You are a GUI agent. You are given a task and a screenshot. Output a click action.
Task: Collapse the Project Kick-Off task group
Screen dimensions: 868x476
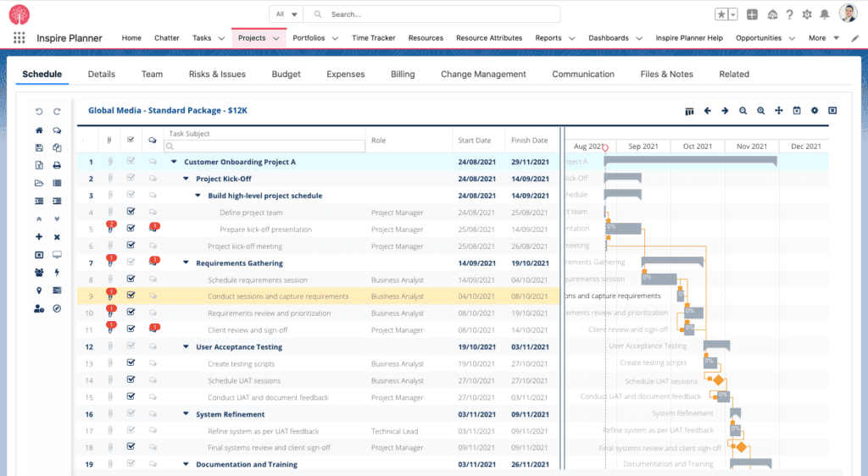186,179
